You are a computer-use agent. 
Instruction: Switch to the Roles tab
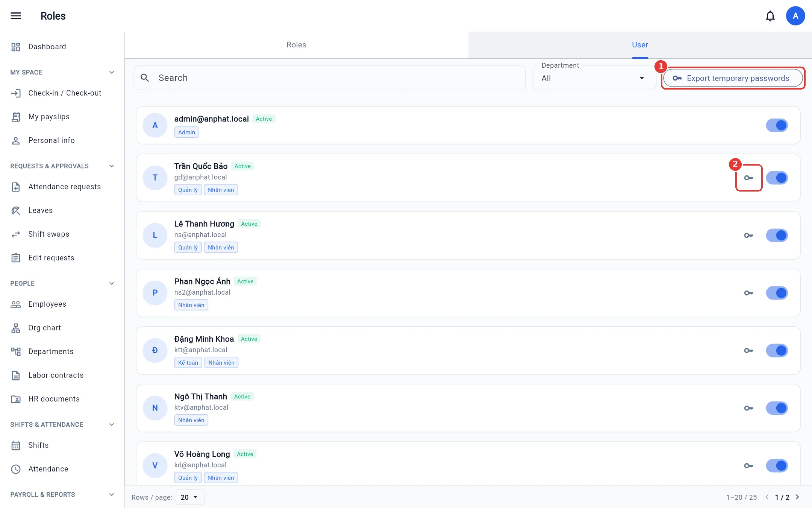(x=296, y=45)
